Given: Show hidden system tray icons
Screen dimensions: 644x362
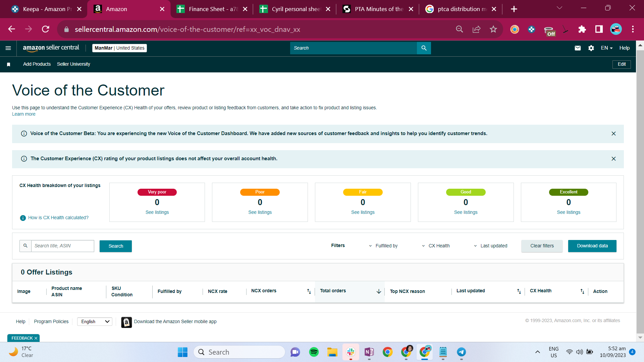Looking at the screenshot, I should pos(537,352).
